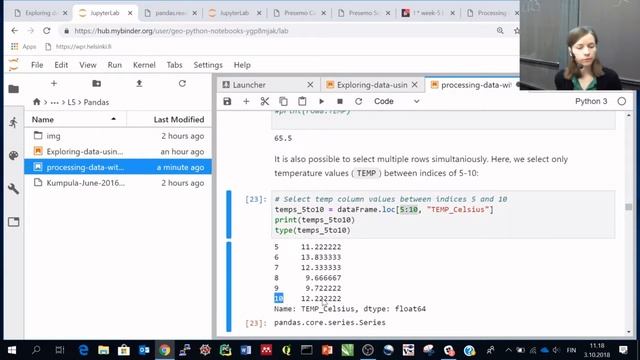The image size is (640, 360).
Task: Save the notebook with the floppy icon
Action: pos(227,101)
